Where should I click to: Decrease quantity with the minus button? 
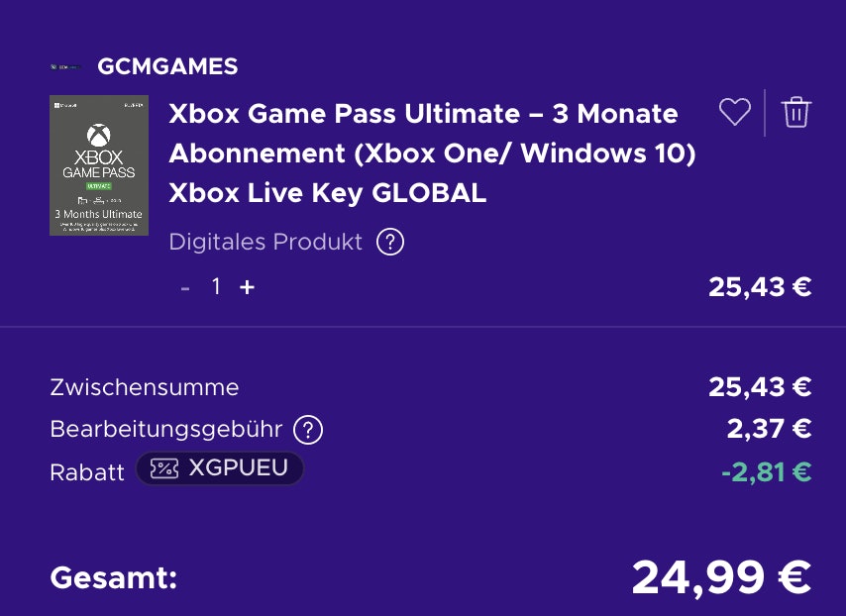coord(185,287)
